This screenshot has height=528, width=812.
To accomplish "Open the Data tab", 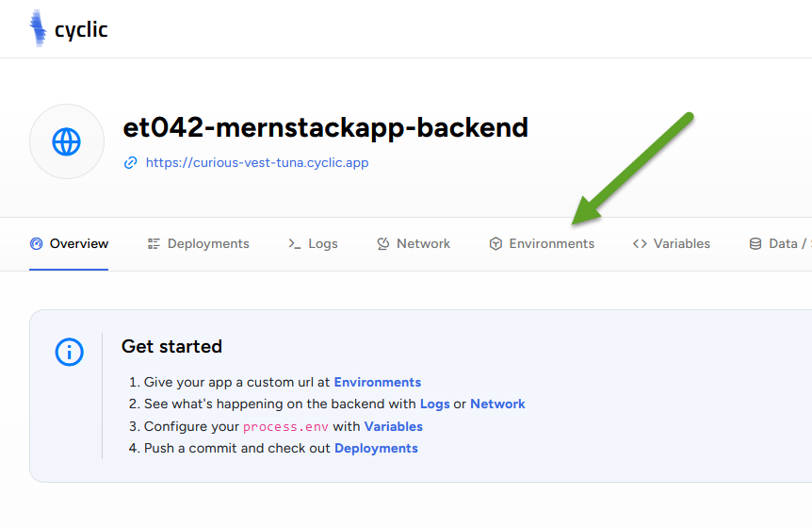I will pos(780,243).
